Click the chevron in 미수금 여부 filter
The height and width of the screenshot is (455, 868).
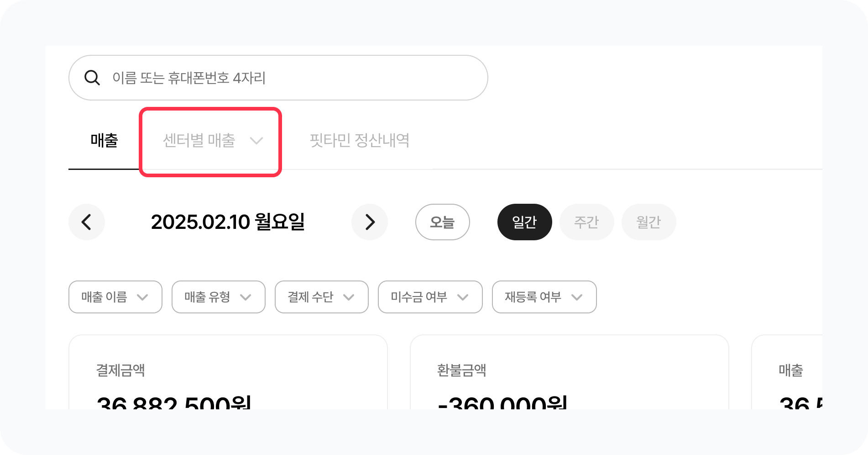(x=463, y=297)
